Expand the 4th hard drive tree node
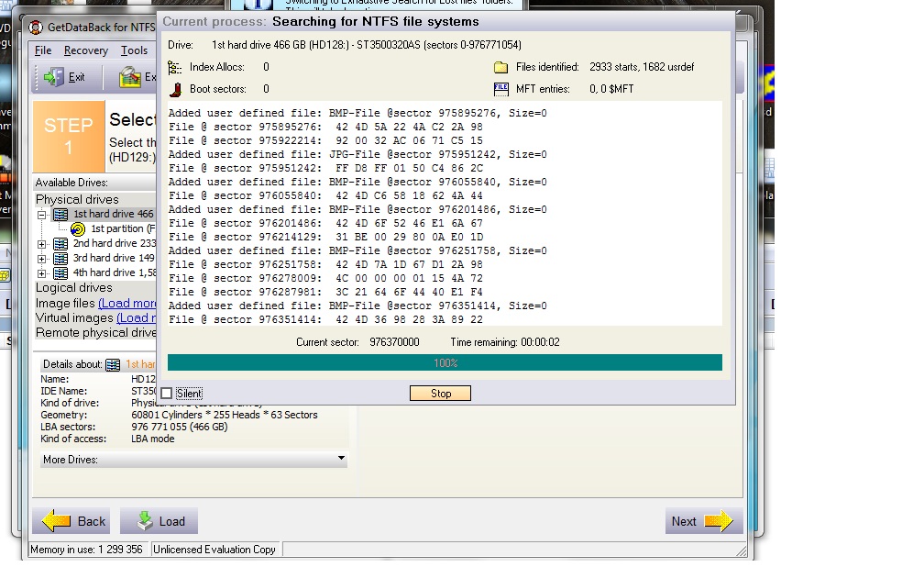 point(42,273)
